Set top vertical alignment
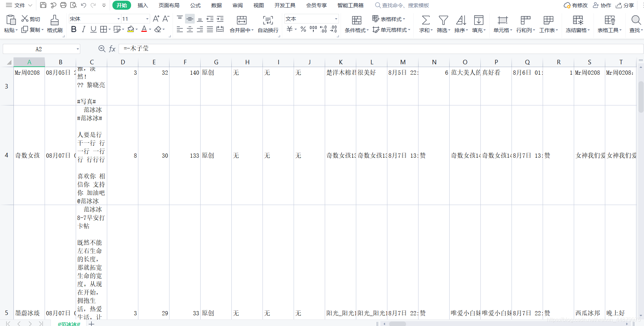 tap(180, 18)
